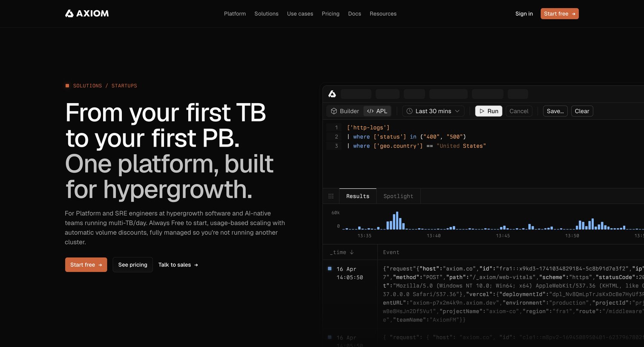The image size is (644, 347).
Task: Click the grid dots icon beside Results
Action: pos(331,196)
